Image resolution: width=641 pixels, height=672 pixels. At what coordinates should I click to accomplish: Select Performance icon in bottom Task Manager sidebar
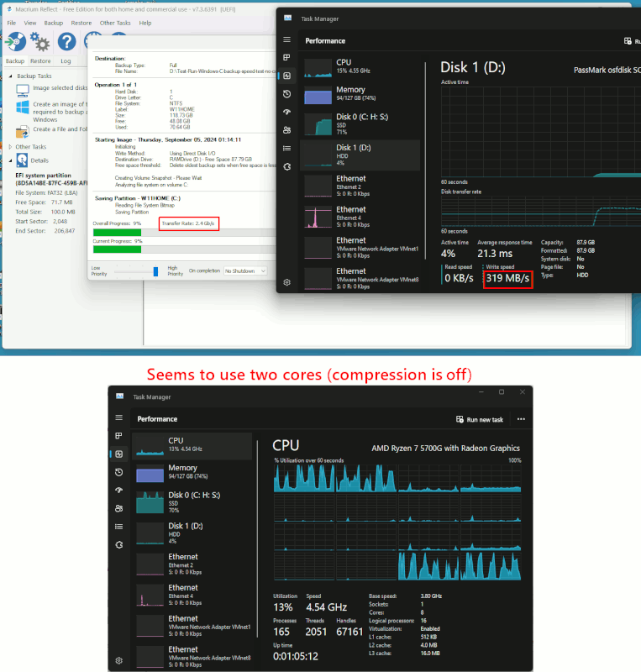point(118,454)
